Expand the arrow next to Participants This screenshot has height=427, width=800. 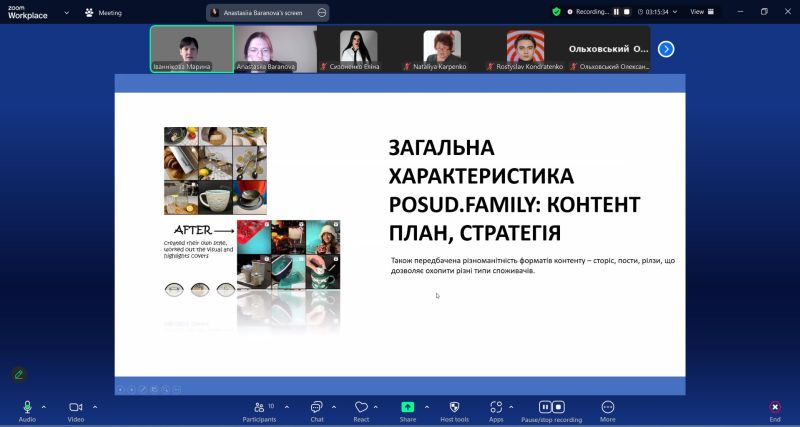(287, 407)
